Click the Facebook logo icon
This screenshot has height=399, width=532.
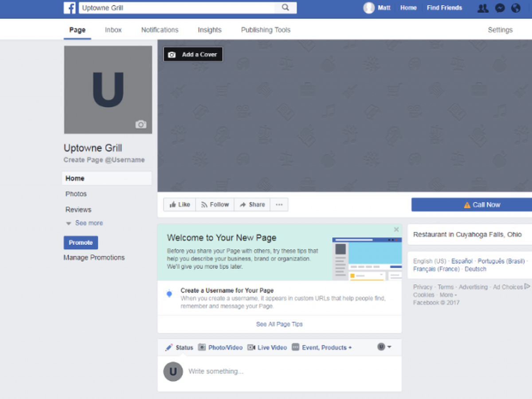70,8
